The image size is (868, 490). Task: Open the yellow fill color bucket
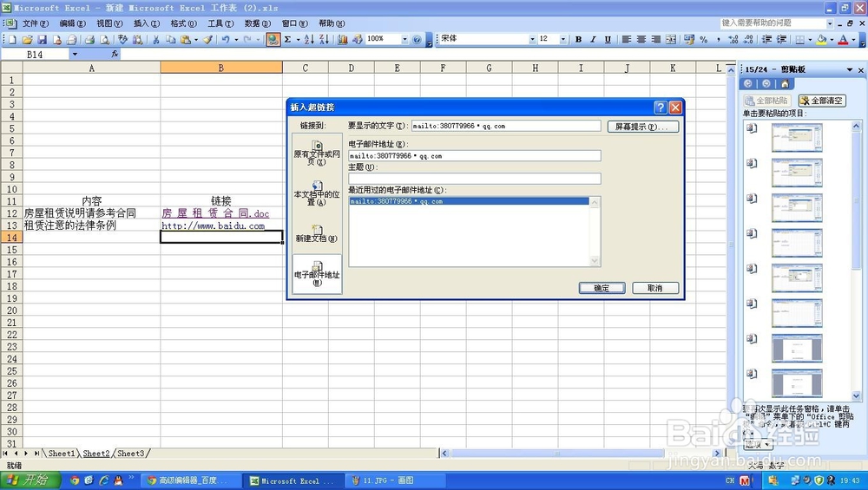click(x=821, y=39)
